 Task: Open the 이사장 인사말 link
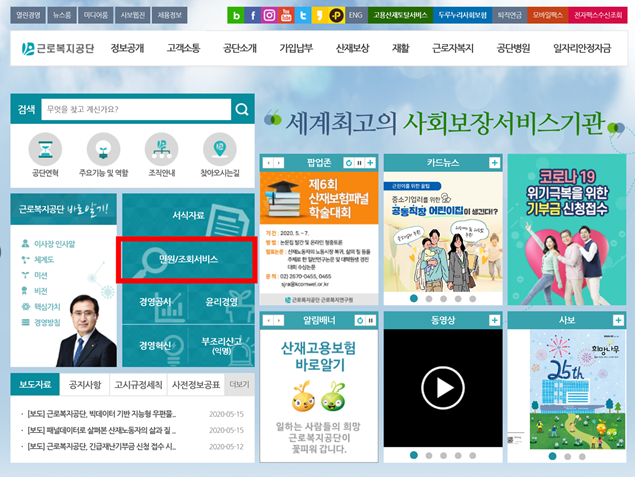(x=54, y=244)
